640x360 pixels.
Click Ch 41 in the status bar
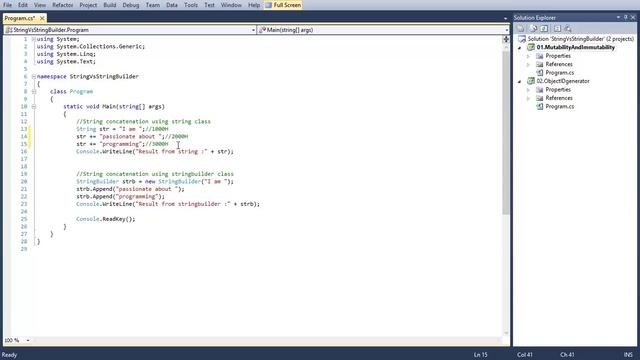pyautogui.click(x=567, y=355)
